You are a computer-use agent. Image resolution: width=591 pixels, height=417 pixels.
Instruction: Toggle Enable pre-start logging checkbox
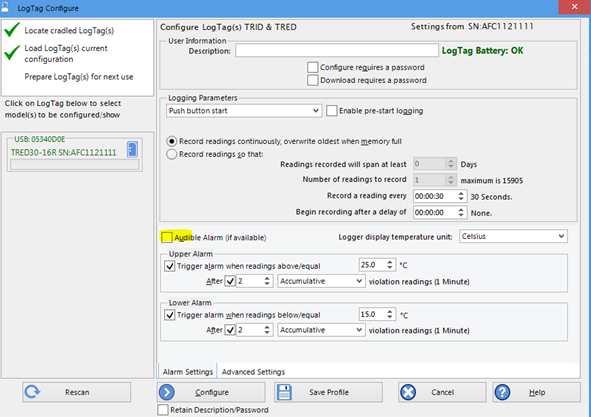[331, 110]
